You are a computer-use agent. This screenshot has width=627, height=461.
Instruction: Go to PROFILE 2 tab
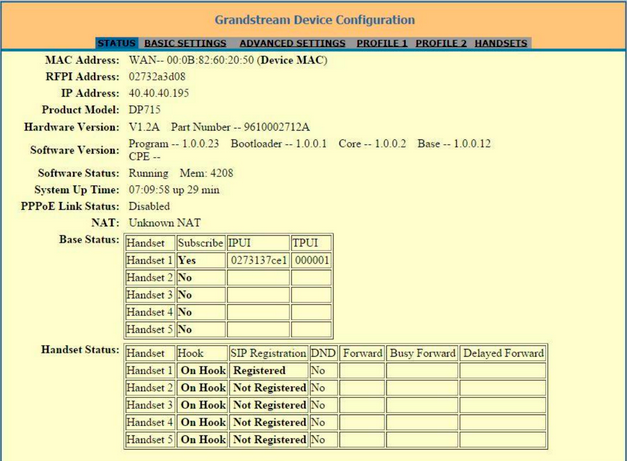click(441, 43)
